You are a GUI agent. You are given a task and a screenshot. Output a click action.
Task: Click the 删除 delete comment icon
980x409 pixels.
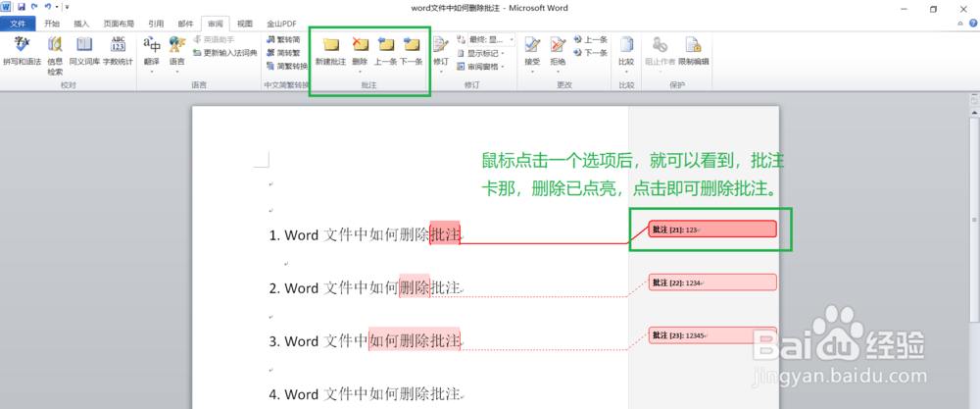360,45
